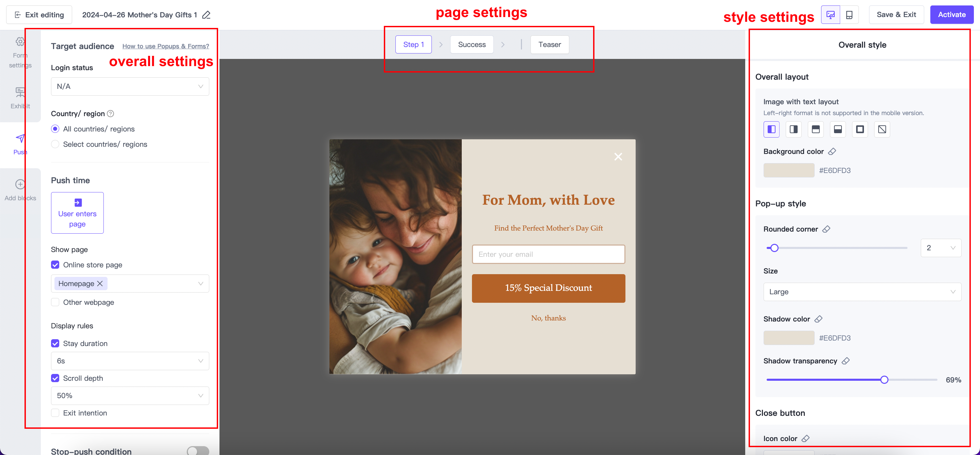Switch to the Success step tab
The height and width of the screenshot is (455, 980).
click(x=471, y=45)
